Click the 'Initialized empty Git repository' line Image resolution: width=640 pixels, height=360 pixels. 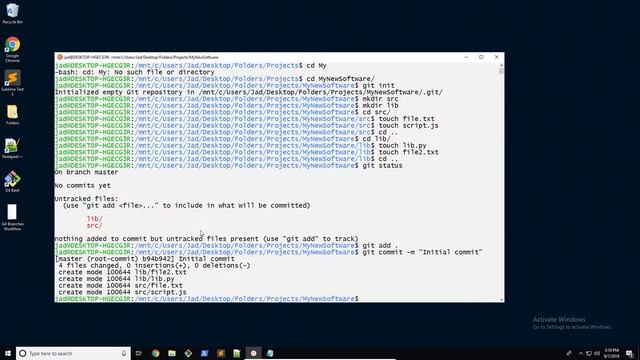click(249, 92)
